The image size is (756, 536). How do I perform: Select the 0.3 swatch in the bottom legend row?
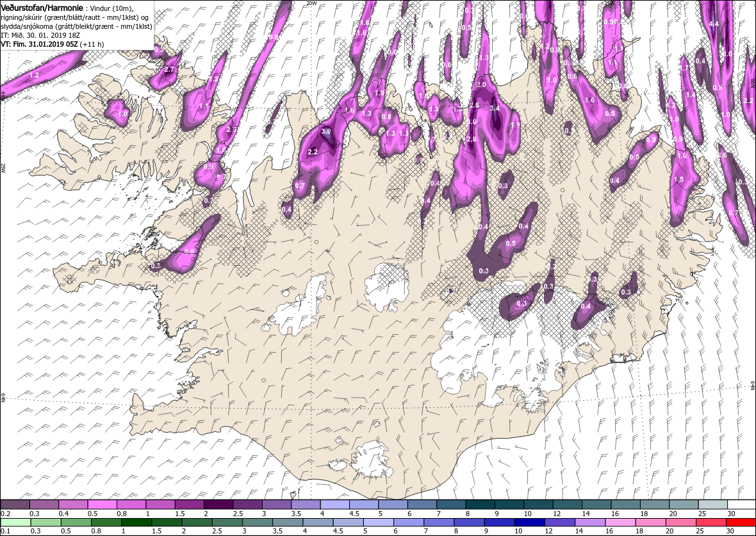tap(45, 523)
